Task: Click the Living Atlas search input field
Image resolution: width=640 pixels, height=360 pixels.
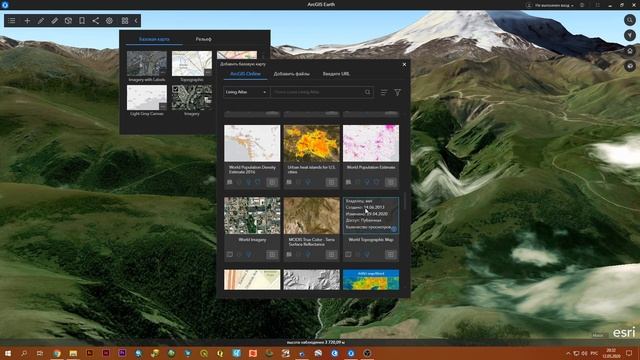Action: [318, 92]
